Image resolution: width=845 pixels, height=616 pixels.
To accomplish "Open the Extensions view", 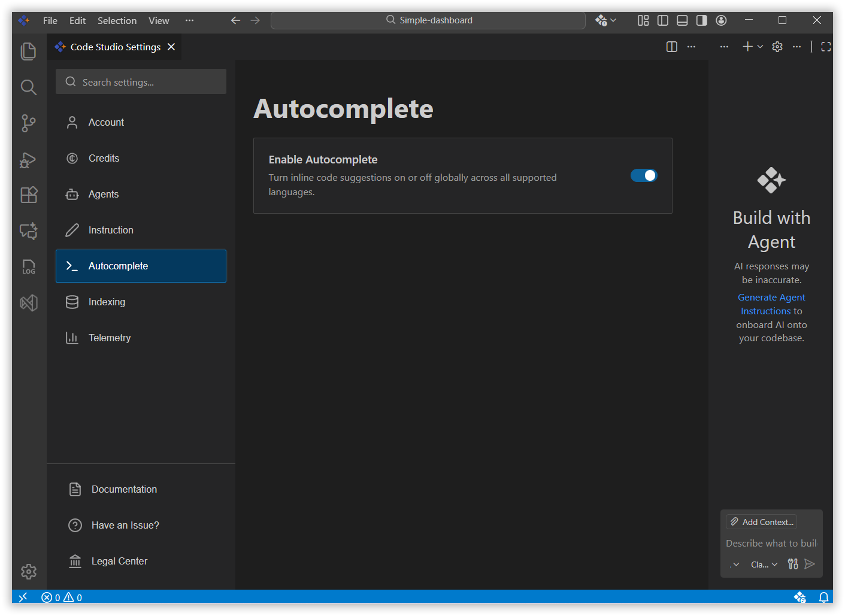I will point(28,195).
